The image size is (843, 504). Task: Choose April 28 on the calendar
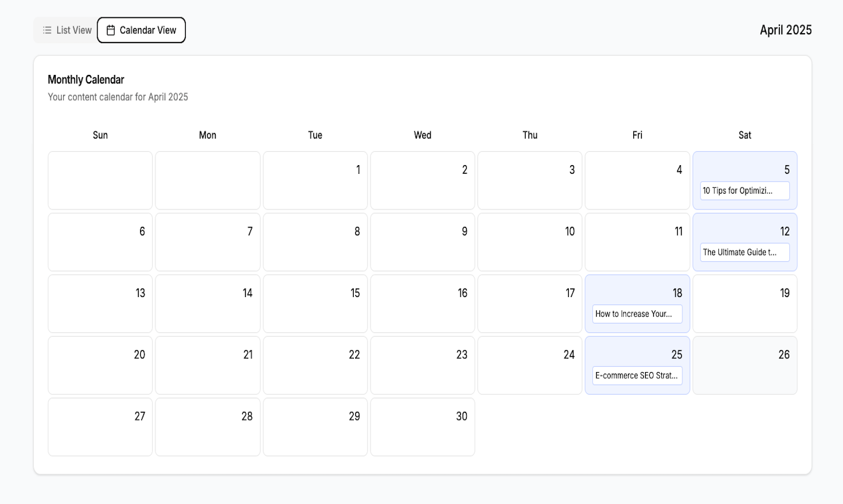coord(208,427)
